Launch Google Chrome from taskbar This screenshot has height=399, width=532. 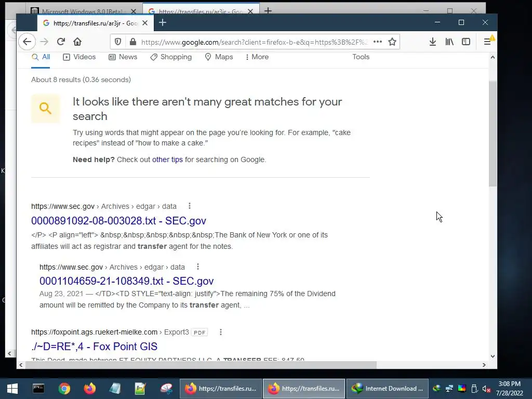coord(64,389)
